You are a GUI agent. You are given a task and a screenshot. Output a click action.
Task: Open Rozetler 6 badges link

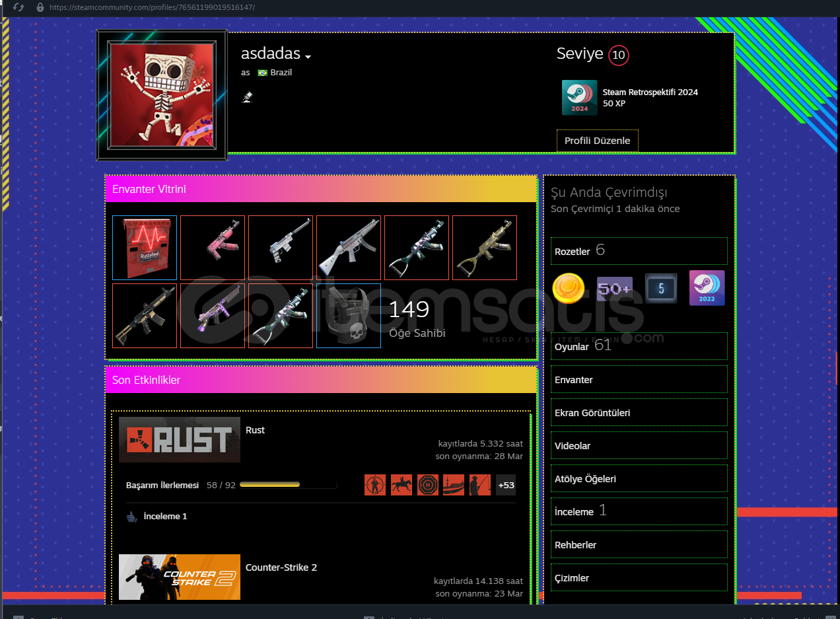tap(639, 251)
